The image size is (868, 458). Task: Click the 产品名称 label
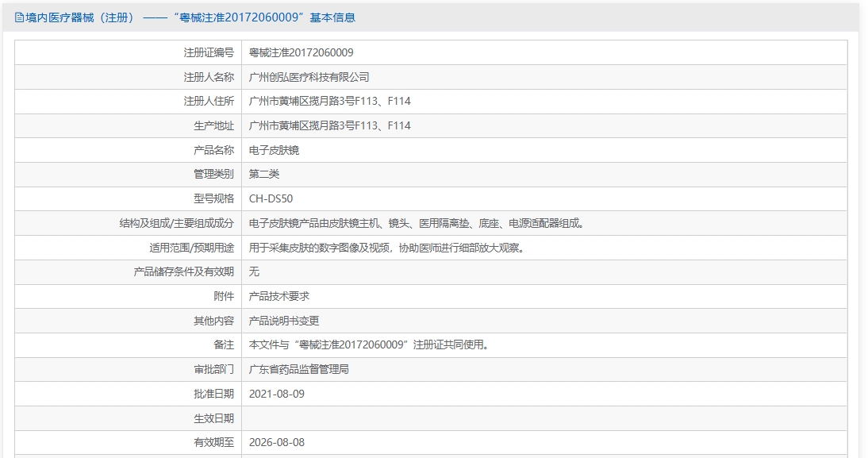pos(213,150)
